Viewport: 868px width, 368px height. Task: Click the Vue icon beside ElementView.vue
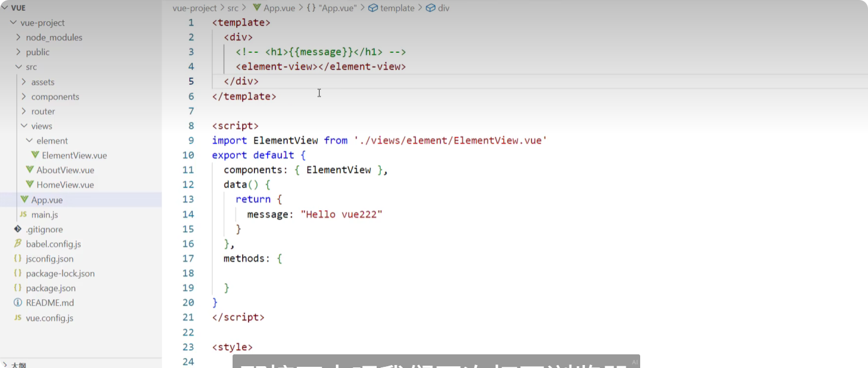[36, 156]
